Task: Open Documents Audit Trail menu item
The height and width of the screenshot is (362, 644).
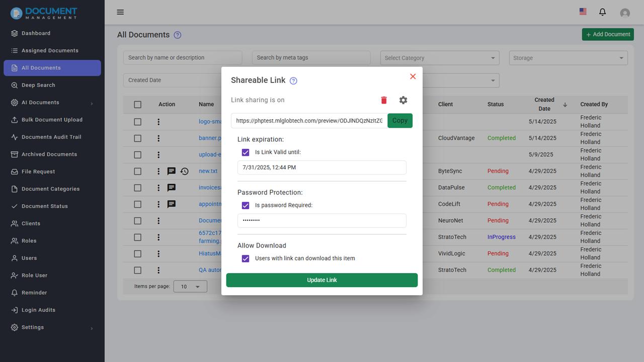Action: (x=51, y=137)
